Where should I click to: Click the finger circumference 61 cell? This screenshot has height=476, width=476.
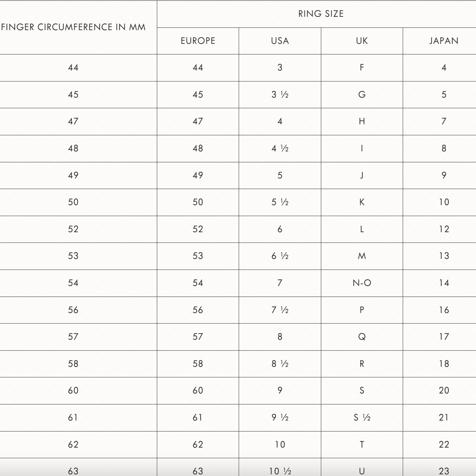click(x=73, y=418)
